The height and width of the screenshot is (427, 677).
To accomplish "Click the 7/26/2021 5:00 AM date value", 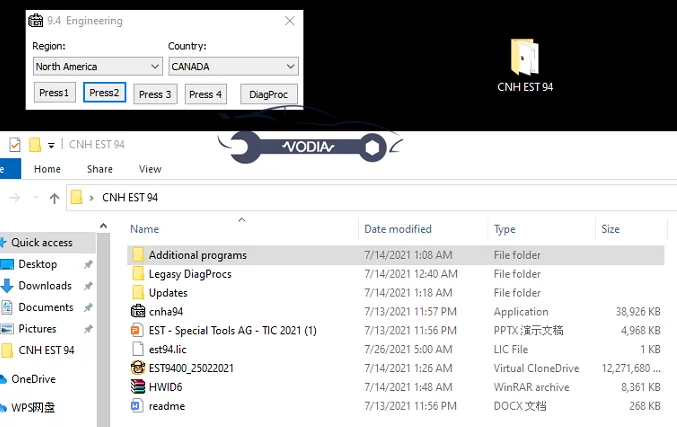I will pos(408,349).
